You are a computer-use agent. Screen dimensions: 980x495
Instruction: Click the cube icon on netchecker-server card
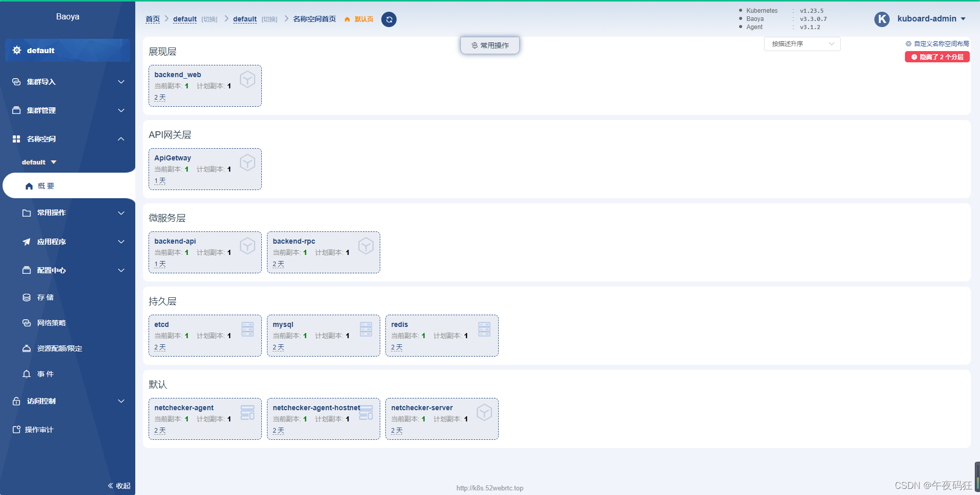(x=484, y=413)
